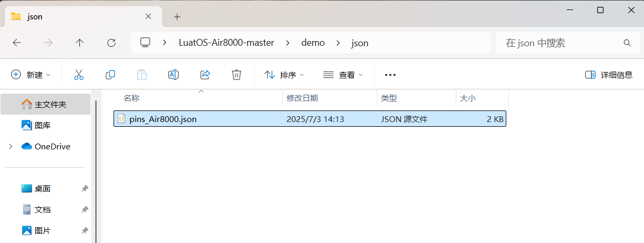Click demo breadcrumb in address bar

pos(313,43)
